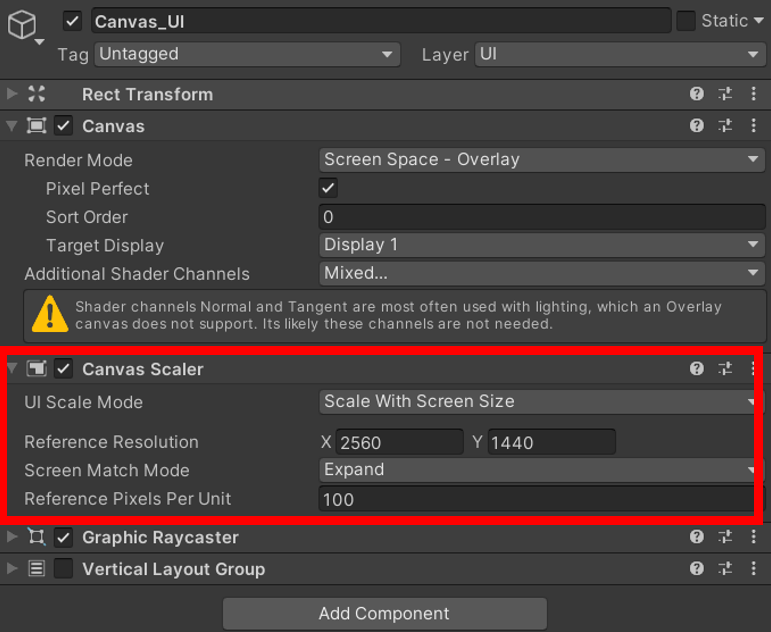771x632 pixels.
Task: Open the Static flags dropdown arrow
Action: 759,21
